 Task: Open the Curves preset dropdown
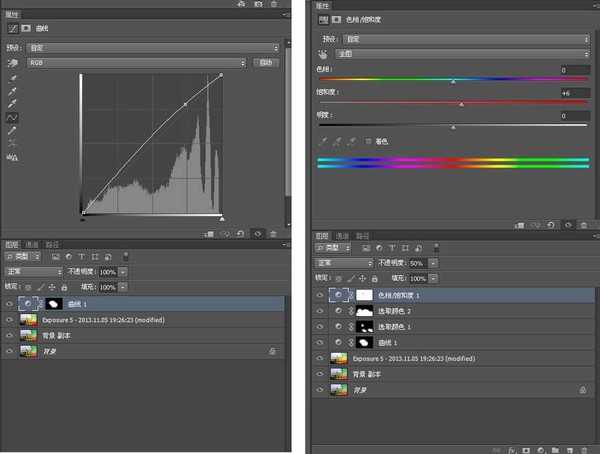tap(152, 47)
